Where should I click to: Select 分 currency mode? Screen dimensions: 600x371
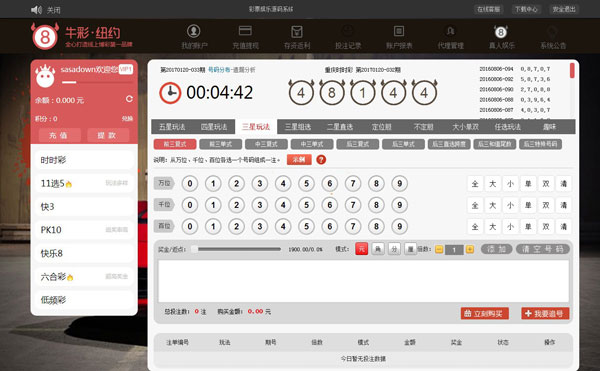pyautogui.click(x=394, y=249)
